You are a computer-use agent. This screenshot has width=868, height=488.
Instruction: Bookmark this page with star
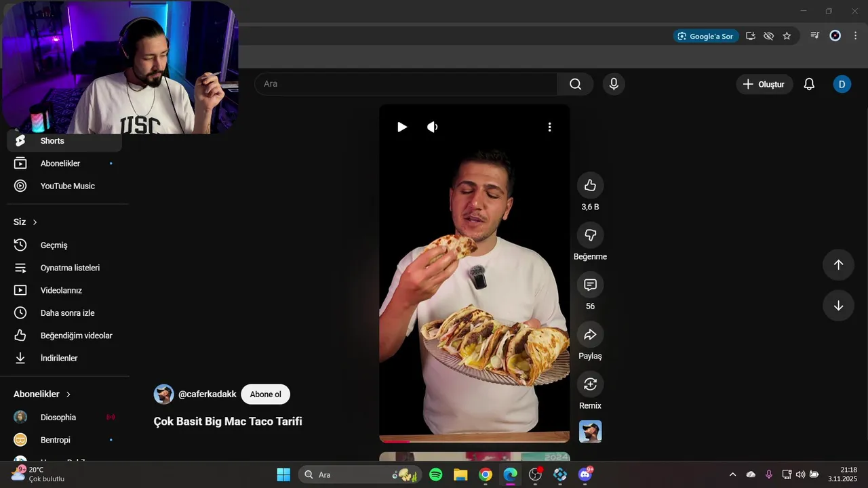(787, 36)
